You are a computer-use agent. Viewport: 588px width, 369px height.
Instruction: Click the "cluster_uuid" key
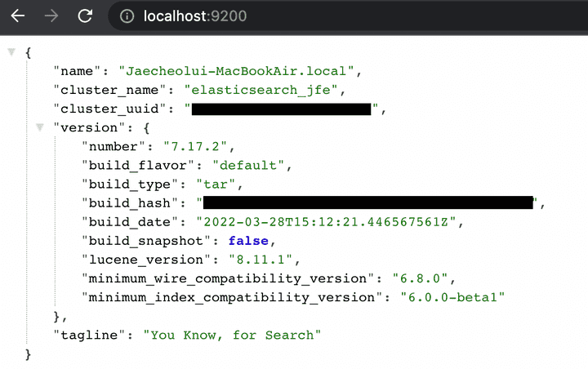109,109
